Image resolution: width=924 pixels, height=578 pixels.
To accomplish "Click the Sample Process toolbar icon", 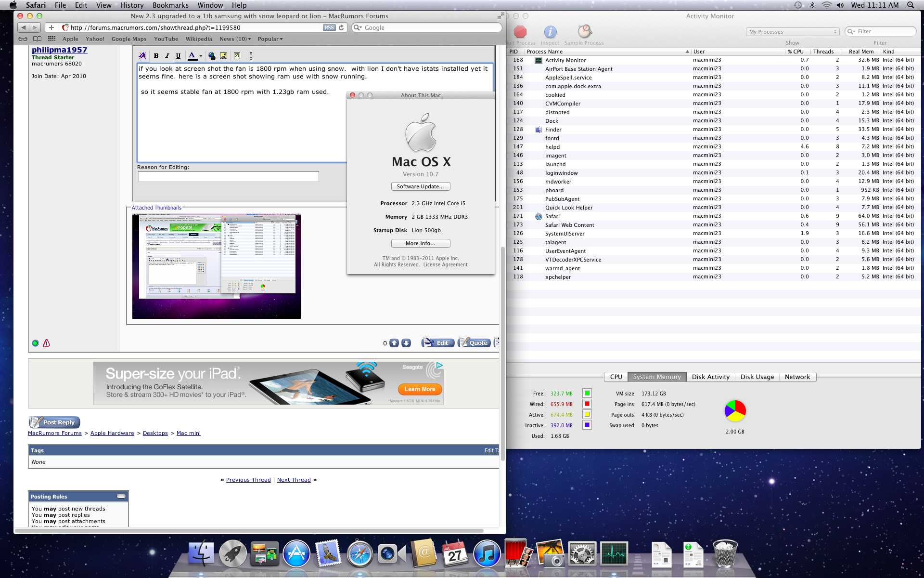I will [x=584, y=32].
